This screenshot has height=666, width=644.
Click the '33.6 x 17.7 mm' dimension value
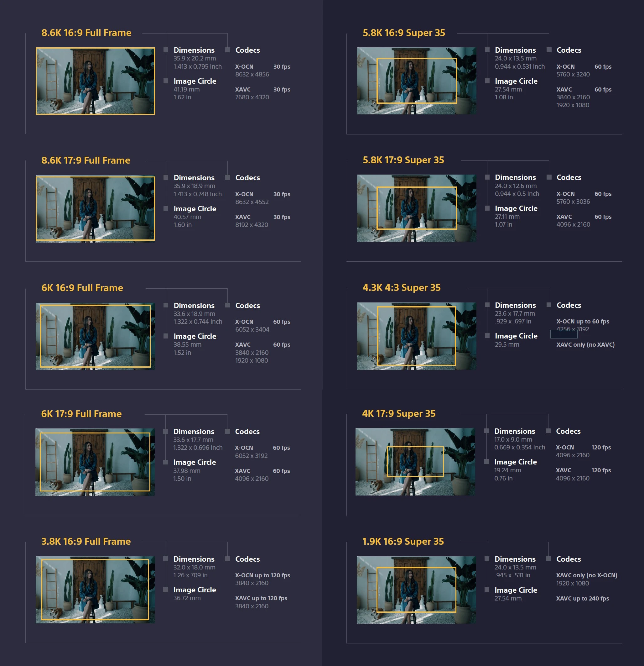(193, 439)
